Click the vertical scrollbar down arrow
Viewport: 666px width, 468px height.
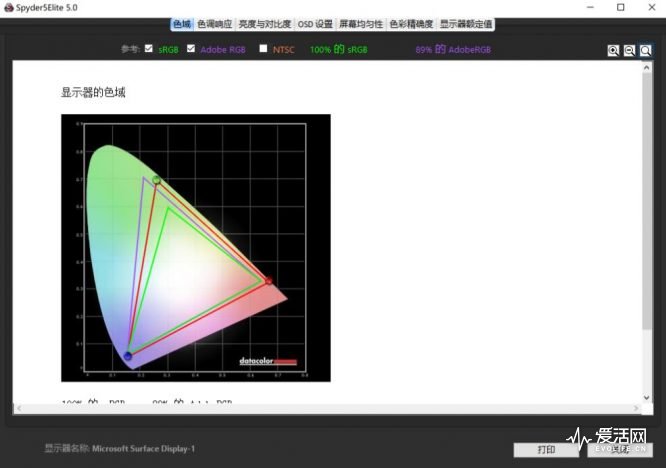pyautogui.click(x=646, y=398)
